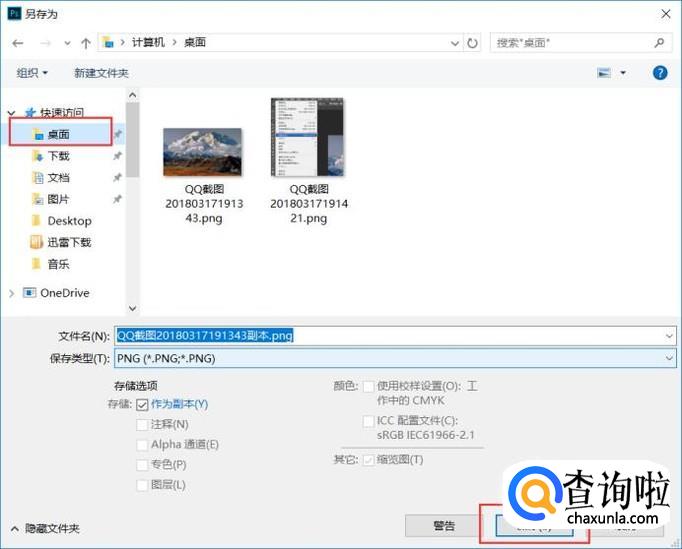Click the address bar folder icon
The width and height of the screenshot is (682, 549).
[107, 42]
